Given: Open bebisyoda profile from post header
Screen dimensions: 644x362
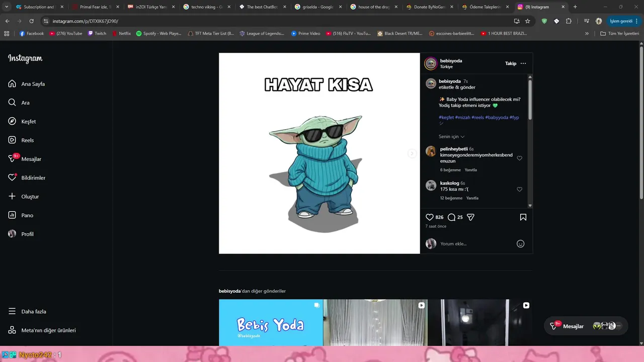Looking at the screenshot, I should pyautogui.click(x=451, y=61).
